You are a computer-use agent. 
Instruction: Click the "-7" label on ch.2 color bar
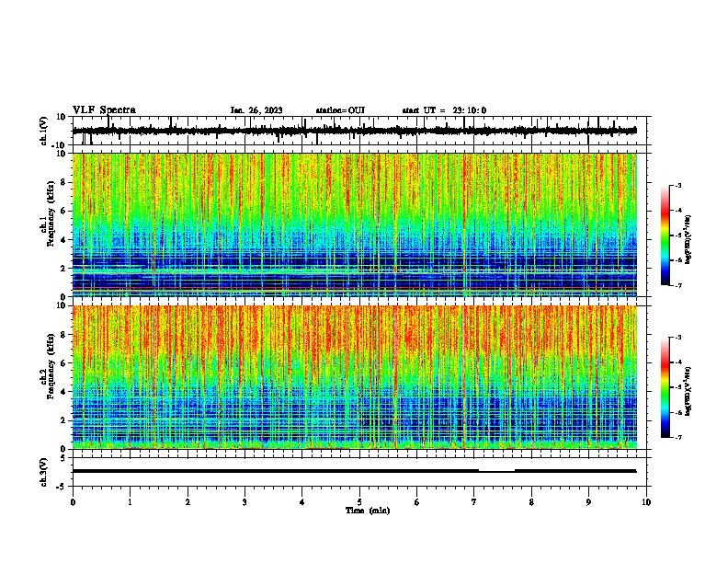678,438
